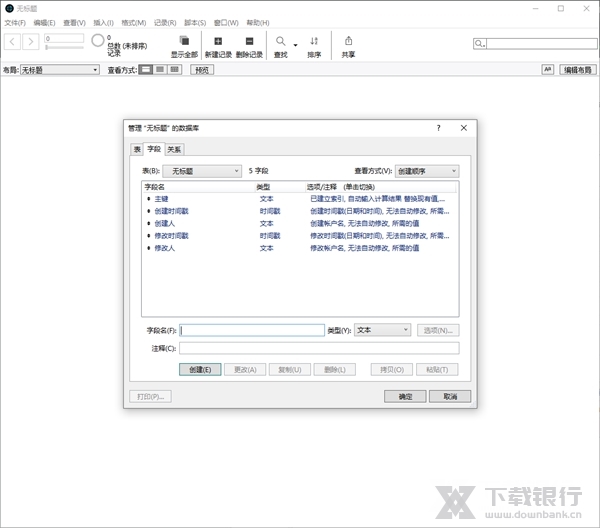Open the 记录(R) menu

tap(165, 23)
